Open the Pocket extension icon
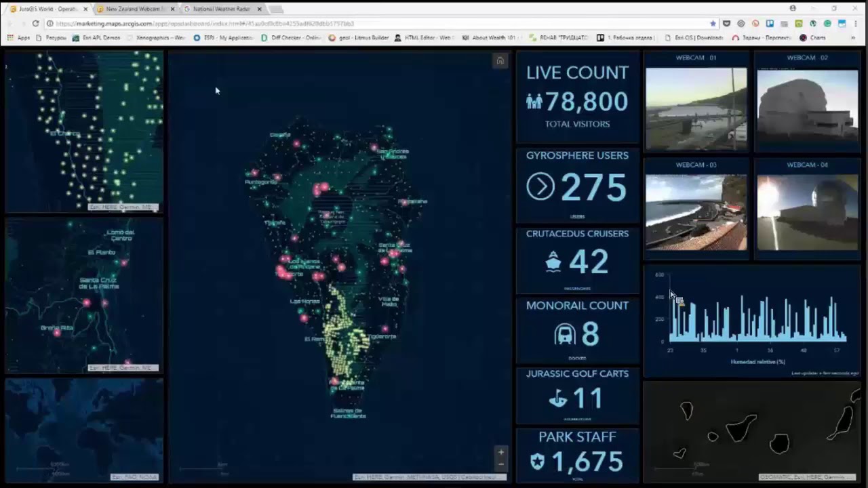 (x=726, y=23)
